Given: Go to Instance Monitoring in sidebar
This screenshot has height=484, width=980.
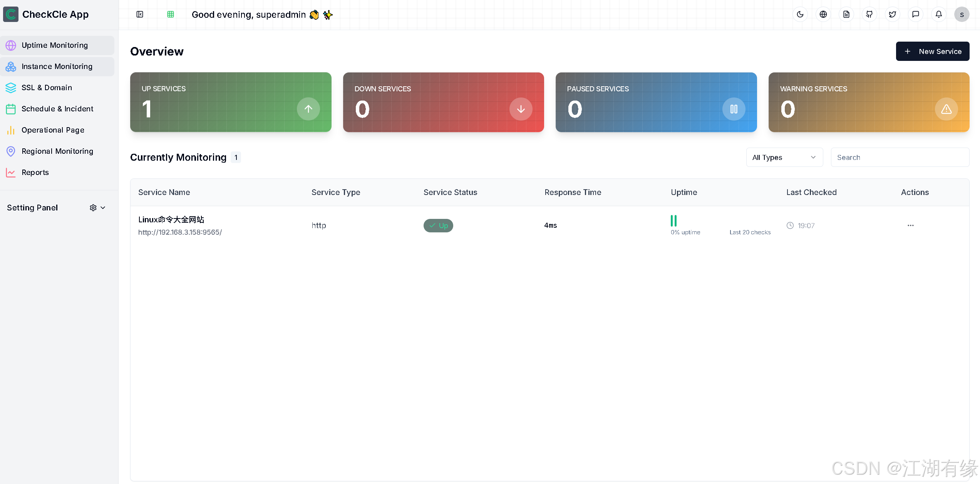Looking at the screenshot, I should point(57,67).
